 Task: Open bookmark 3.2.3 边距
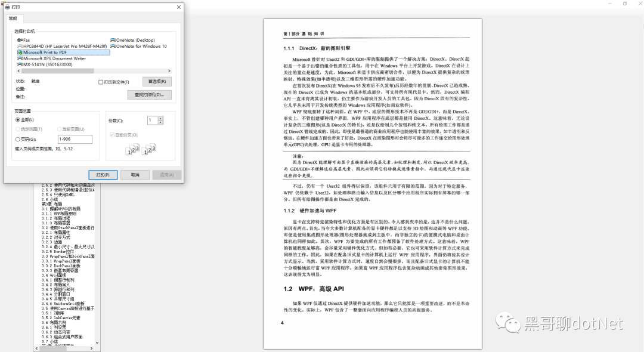point(52,242)
